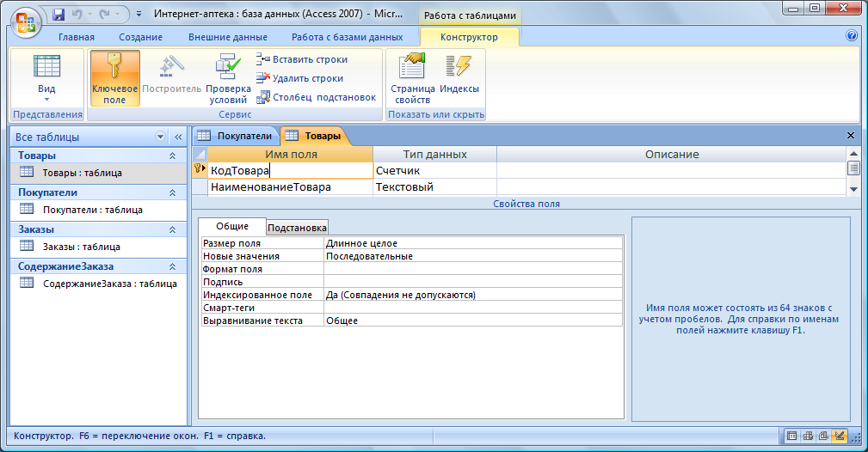Select the Подстановка properties tab
The image size is (868, 452).
coord(298,228)
